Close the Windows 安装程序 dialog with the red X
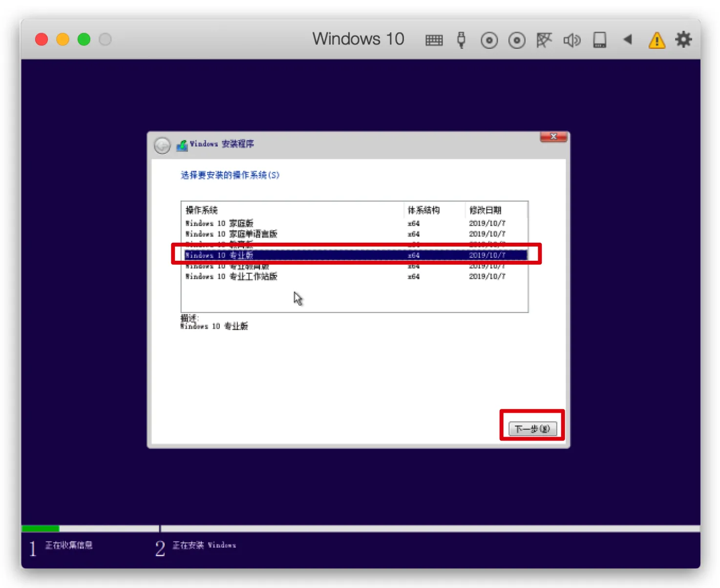The width and height of the screenshot is (720, 588). (553, 137)
